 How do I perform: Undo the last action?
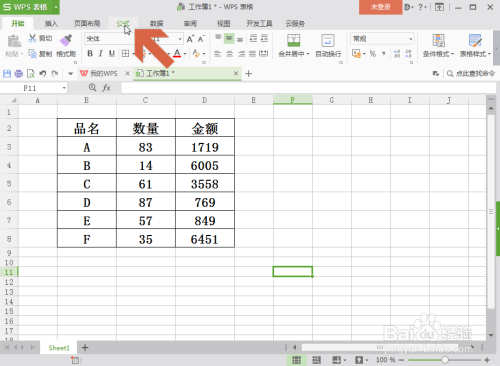pos(42,73)
